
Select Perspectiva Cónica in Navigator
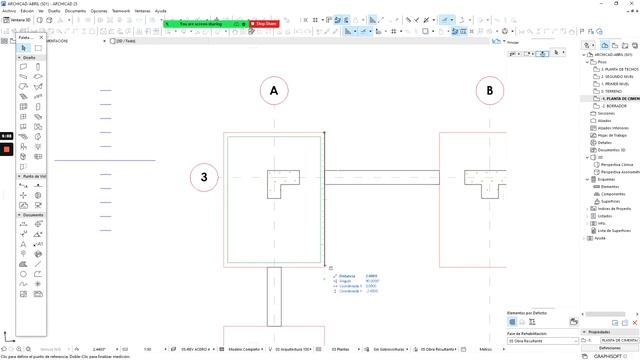[x=617, y=165]
